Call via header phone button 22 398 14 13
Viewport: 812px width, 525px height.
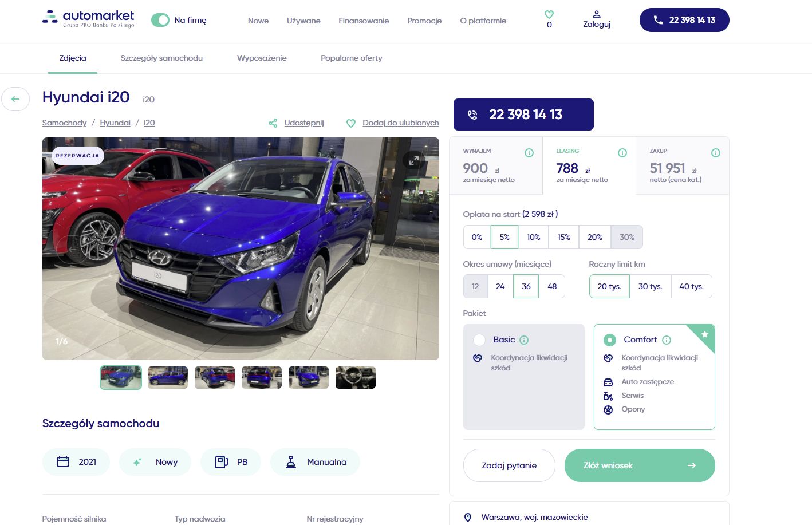click(x=684, y=20)
